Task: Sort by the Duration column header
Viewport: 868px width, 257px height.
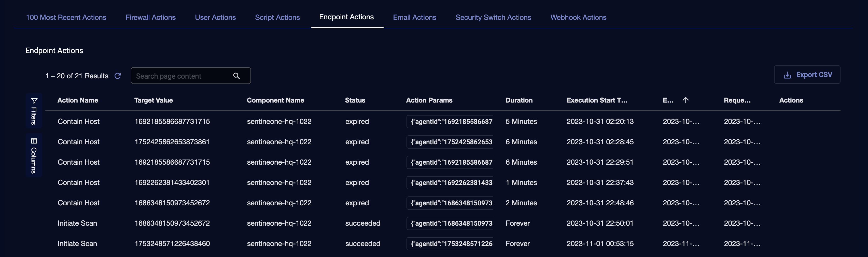Action: pyautogui.click(x=519, y=100)
